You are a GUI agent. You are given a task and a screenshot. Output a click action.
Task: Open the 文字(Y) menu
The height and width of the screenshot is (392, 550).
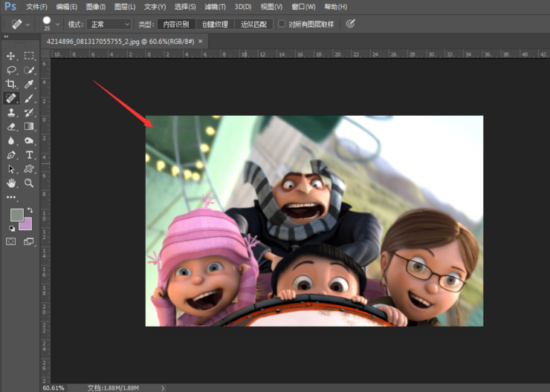[155, 7]
